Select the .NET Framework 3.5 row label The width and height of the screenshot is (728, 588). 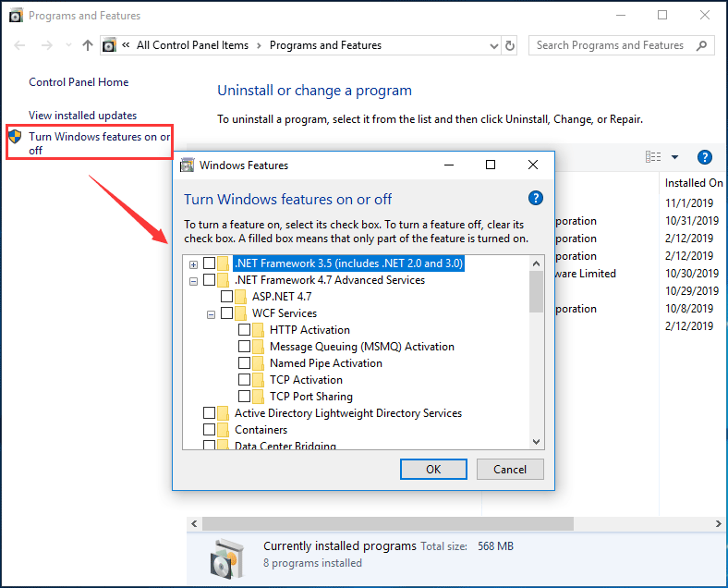point(348,263)
